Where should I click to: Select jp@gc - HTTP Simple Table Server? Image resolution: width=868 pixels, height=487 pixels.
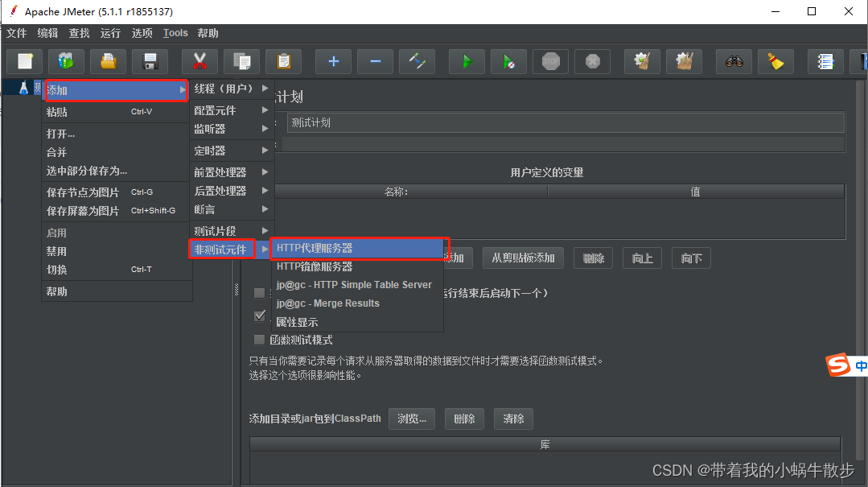click(x=357, y=285)
